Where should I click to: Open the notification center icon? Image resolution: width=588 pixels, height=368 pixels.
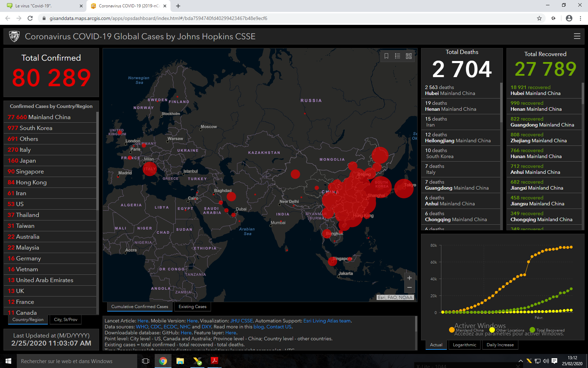pyautogui.click(x=554, y=361)
